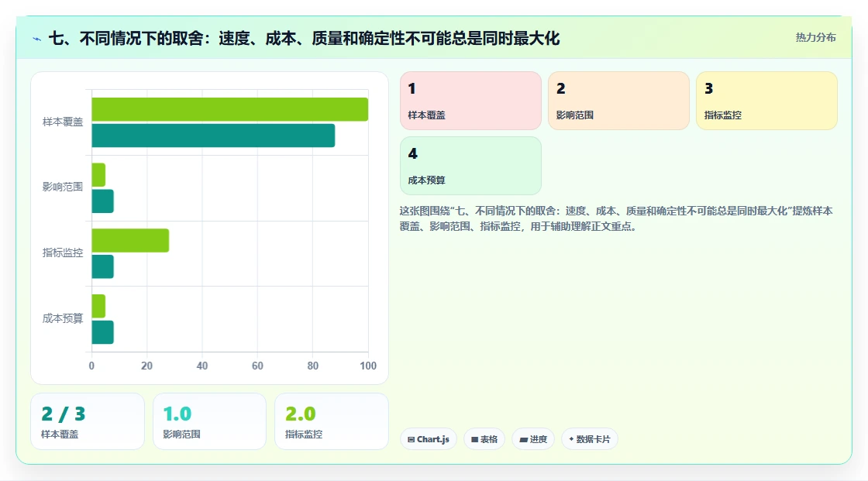Select card 4 成本预算
Screen dimensions: 868x481
pos(470,166)
